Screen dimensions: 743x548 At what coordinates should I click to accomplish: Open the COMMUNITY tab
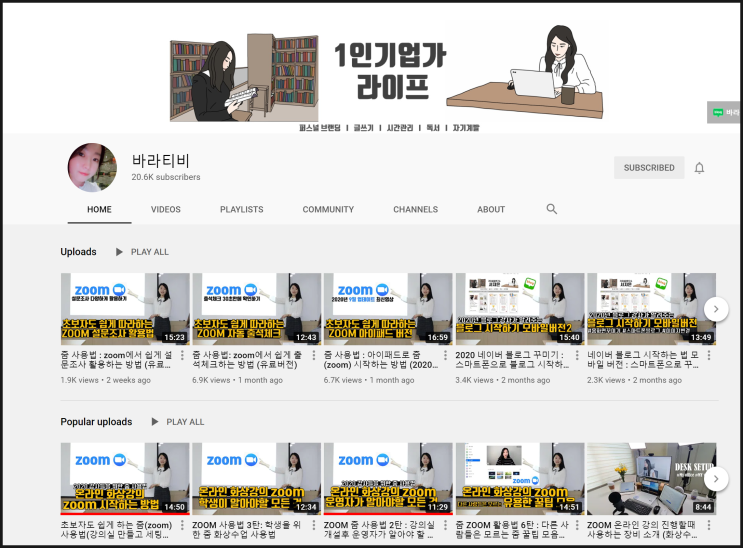point(328,210)
